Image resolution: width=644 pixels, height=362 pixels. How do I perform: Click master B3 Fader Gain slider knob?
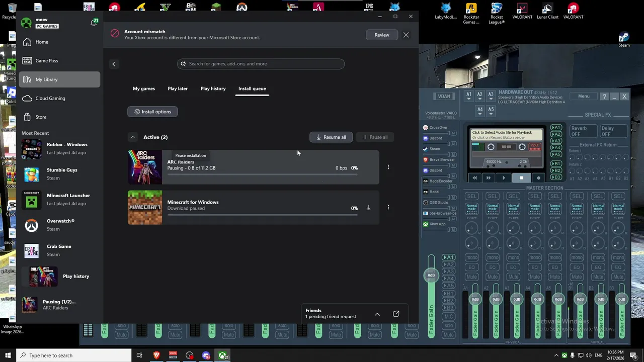click(x=622, y=299)
